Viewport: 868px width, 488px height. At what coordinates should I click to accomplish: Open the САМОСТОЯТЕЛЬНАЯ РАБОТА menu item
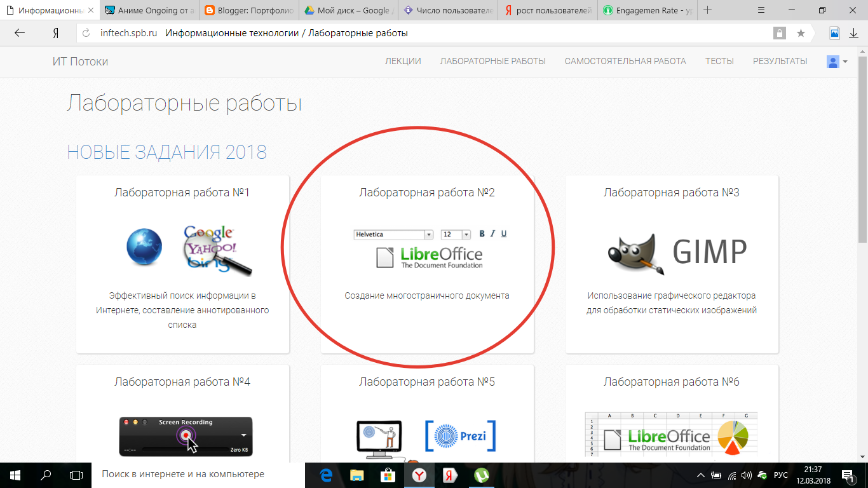pyautogui.click(x=625, y=61)
